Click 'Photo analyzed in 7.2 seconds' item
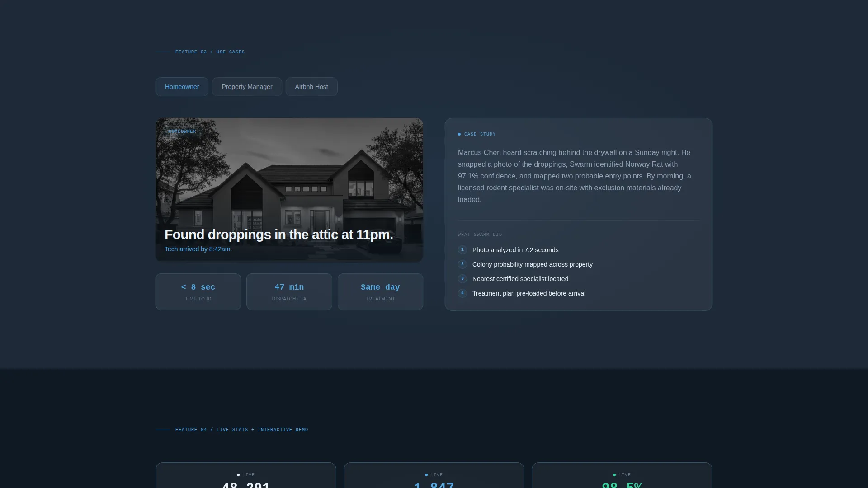The image size is (868, 488). (x=515, y=250)
